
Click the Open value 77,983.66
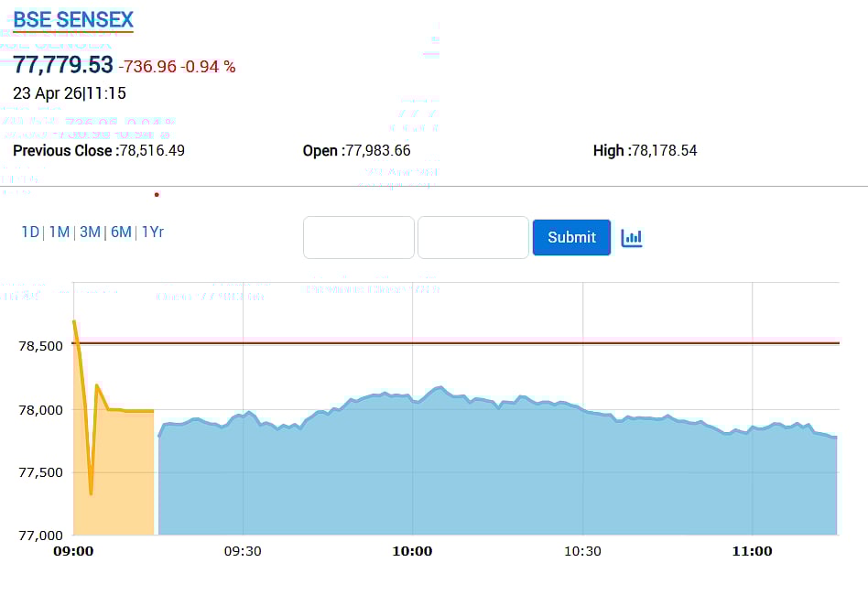click(x=378, y=150)
